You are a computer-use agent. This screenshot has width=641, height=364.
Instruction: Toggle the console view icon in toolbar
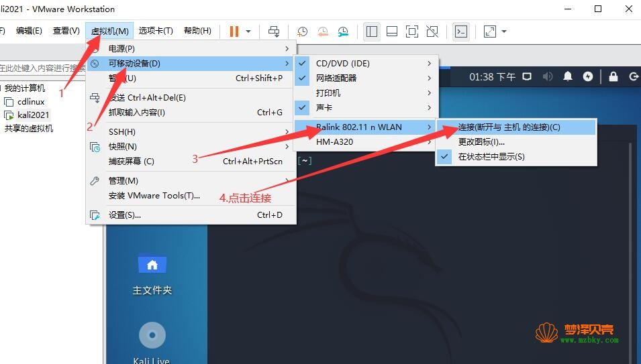[x=460, y=32]
